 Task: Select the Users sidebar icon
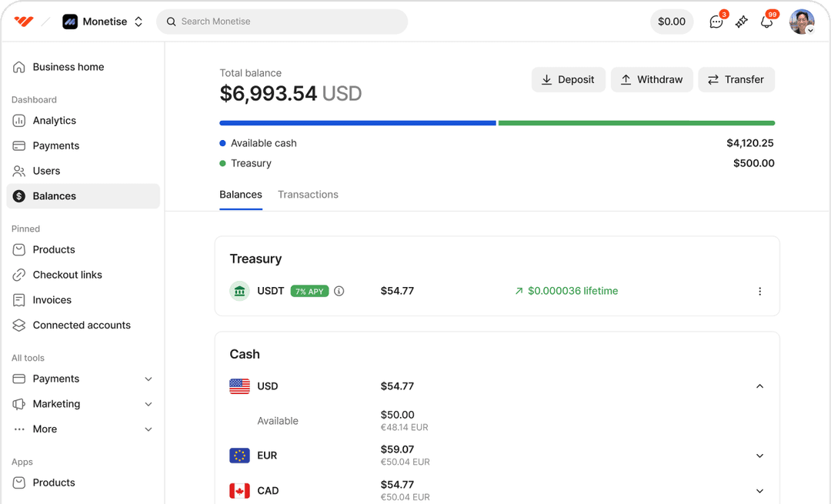click(x=18, y=170)
